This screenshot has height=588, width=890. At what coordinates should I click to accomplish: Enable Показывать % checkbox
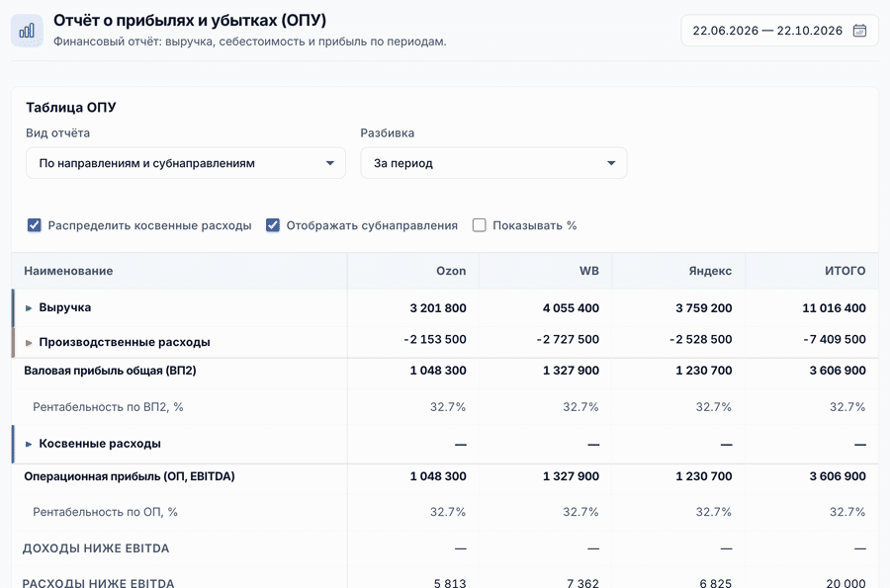[479, 225]
